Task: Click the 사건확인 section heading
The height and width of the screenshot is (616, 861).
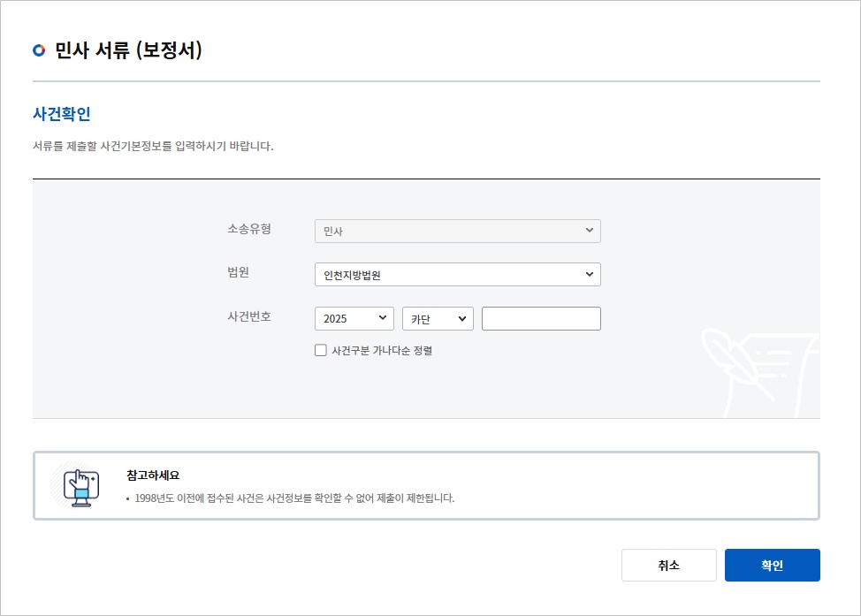Action: (x=62, y=114)
